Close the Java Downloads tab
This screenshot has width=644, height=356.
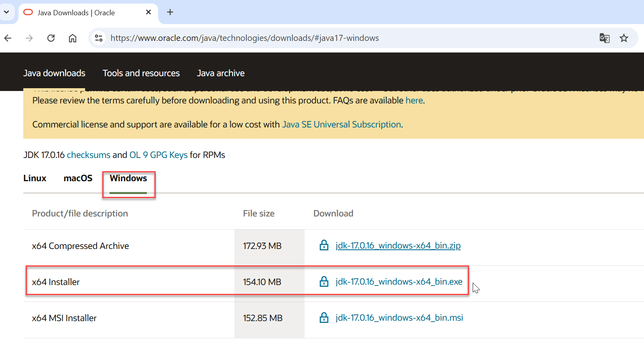(x=148, y=12)
